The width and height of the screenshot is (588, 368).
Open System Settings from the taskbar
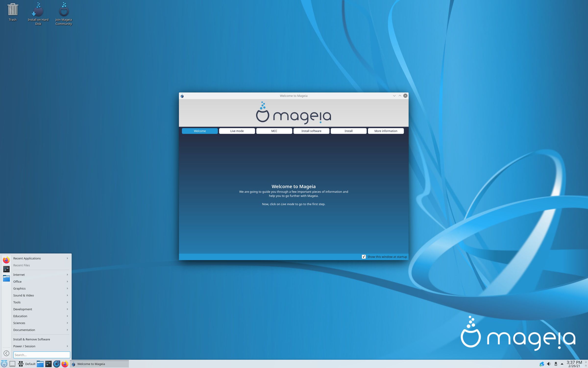tap(48, 364)
